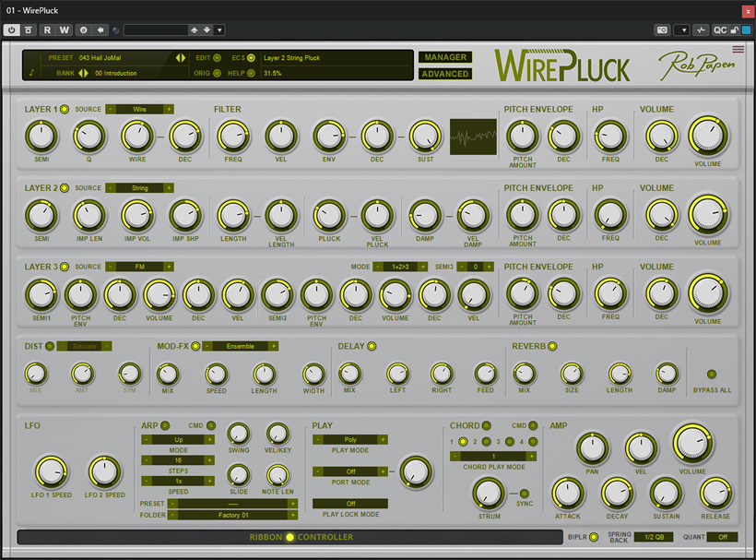Toggle the BIPLR LED
The height and width of the screenshot is (560, 756).
click(x=594, y=537)
